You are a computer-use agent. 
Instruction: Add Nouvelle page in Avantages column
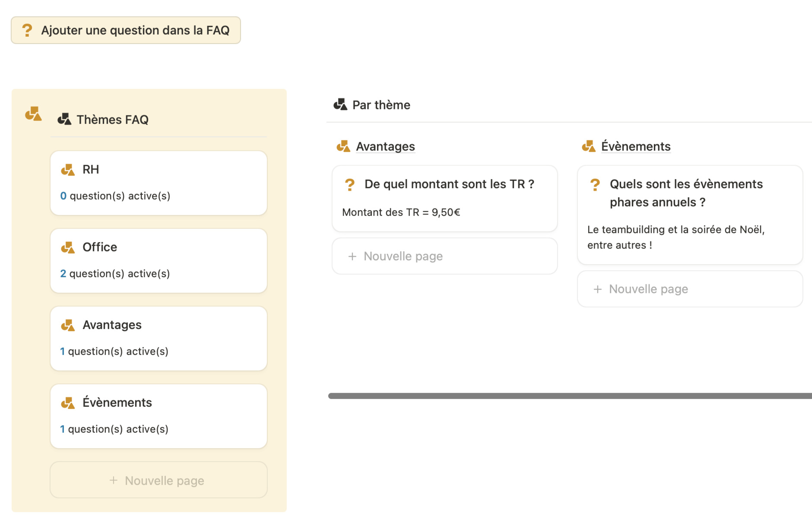point(444,256)
